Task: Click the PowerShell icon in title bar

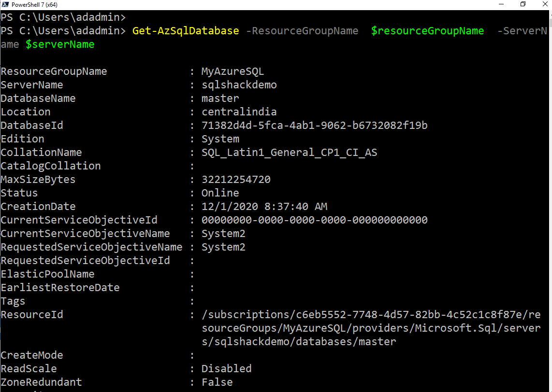Action: point(5,4)
